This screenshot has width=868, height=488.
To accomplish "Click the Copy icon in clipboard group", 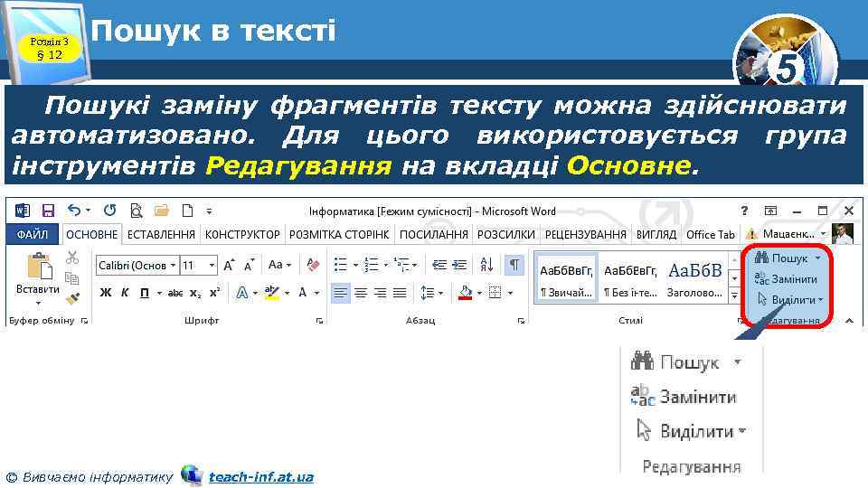I will (x=72, y=278).
